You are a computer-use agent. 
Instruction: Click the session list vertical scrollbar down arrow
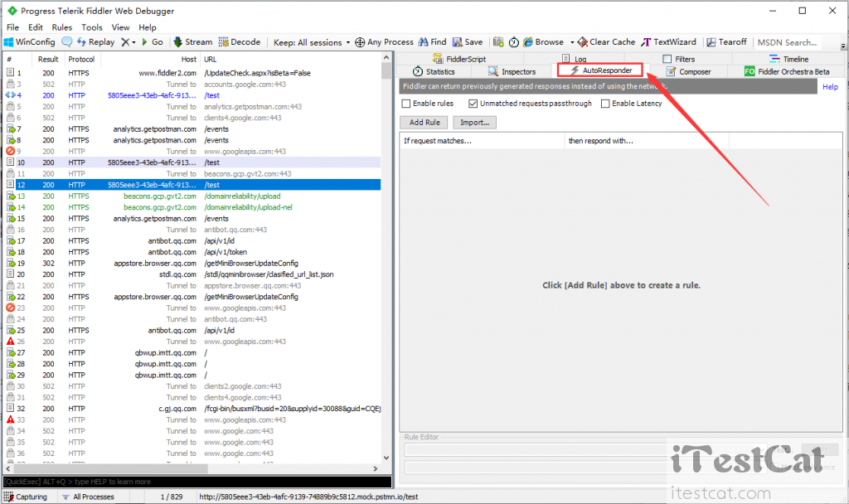point(386,458)
